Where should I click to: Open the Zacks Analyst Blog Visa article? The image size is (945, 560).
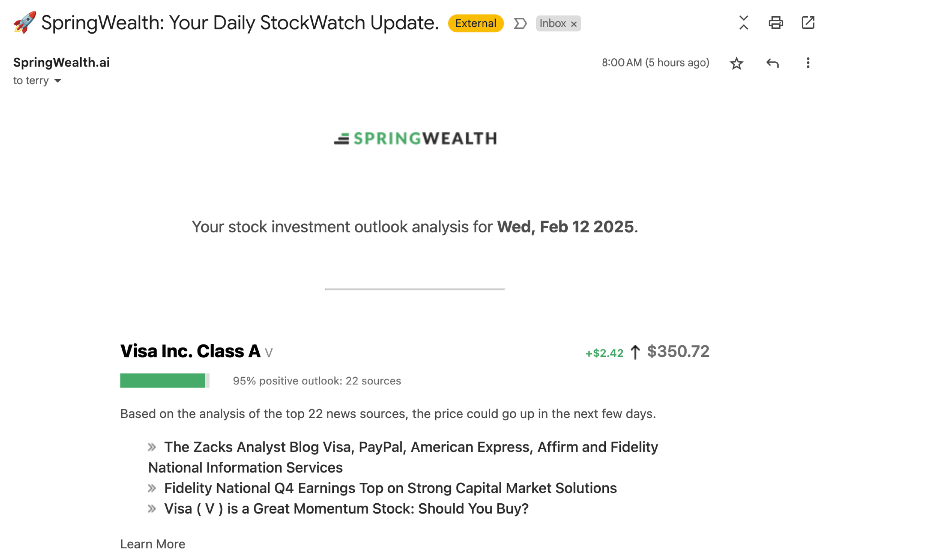tap(403, 457)
